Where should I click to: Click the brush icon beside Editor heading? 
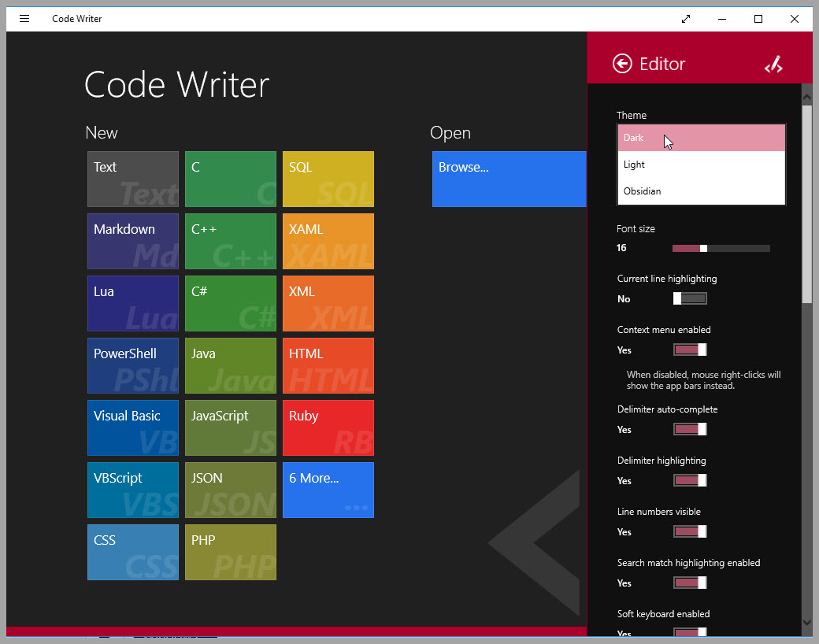773,64
